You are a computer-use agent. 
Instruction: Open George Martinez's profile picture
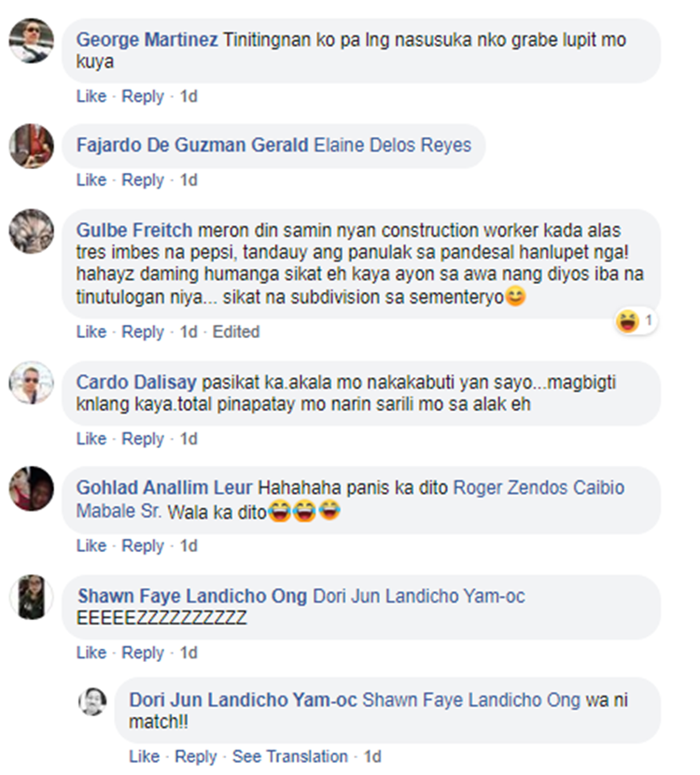[x=31, y=40]
